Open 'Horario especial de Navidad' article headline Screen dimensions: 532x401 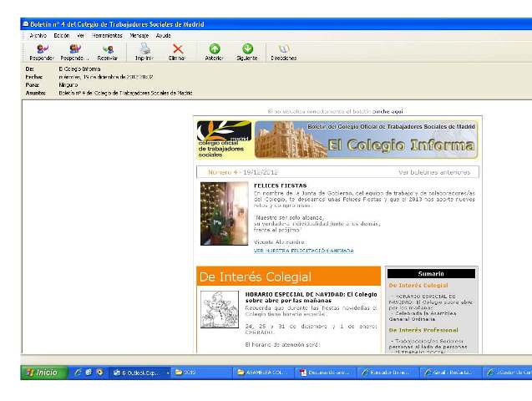coord(312,297)
